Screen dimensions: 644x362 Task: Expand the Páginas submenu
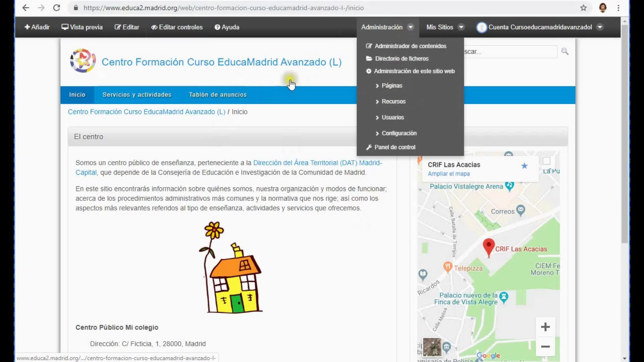click(x=391, y=85)
